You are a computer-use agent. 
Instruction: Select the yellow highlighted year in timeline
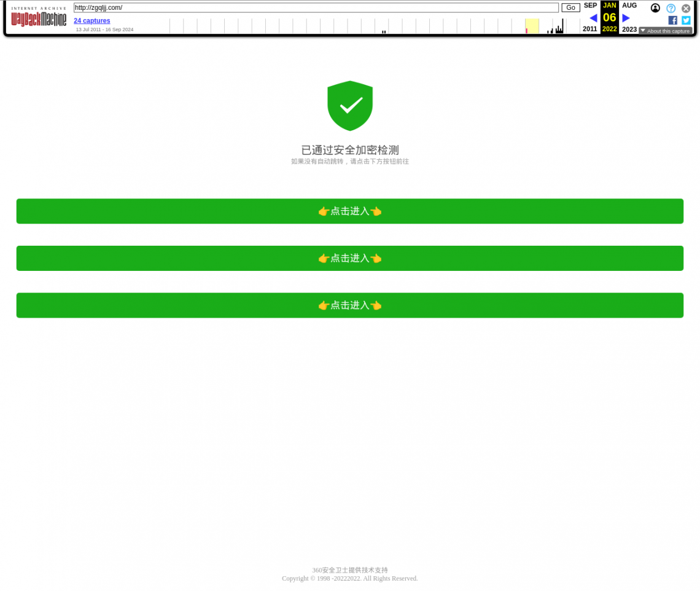coord(532,26)
